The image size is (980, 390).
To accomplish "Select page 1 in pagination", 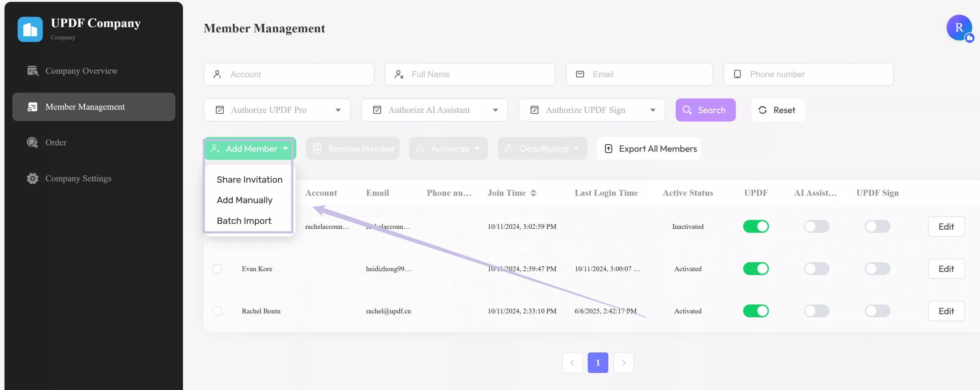I will point(598,362).
